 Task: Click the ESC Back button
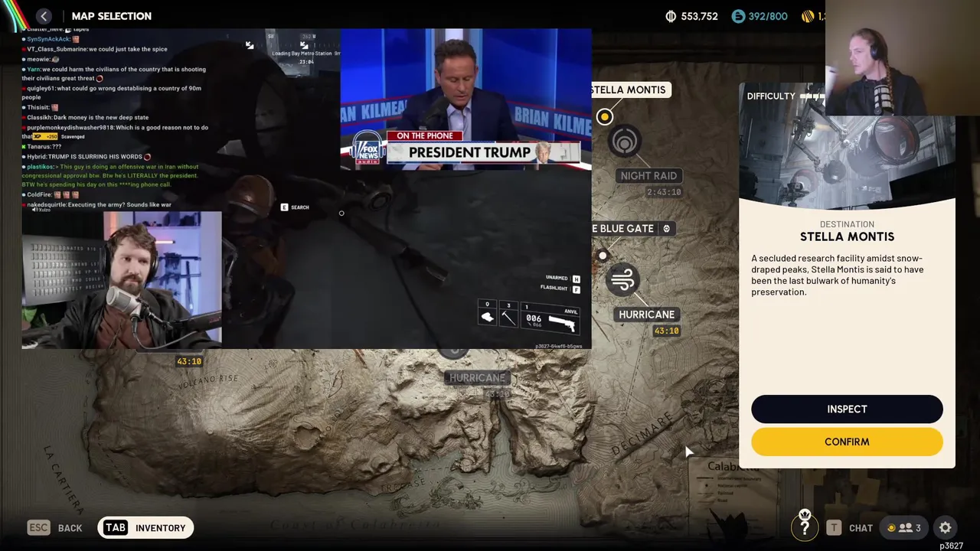pos(55,527)
